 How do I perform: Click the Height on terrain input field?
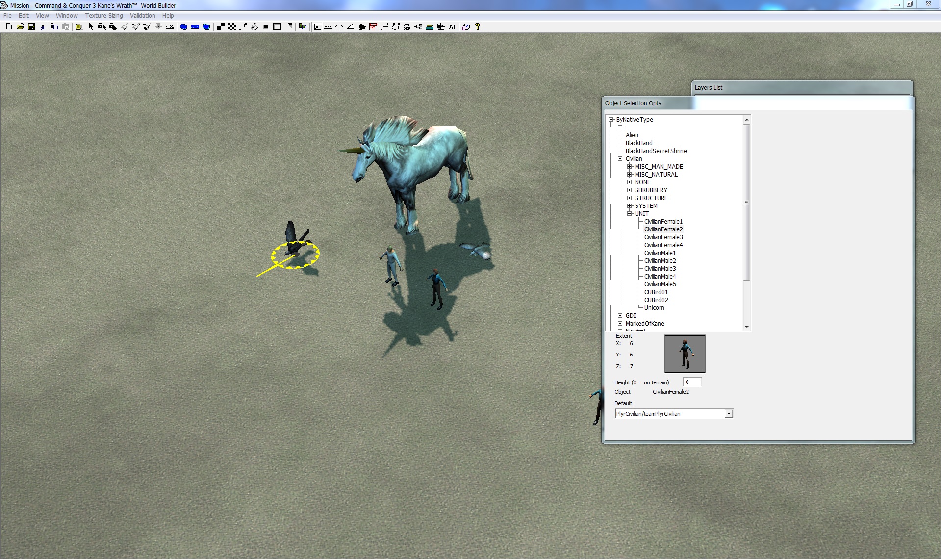(x=692, y=382)
